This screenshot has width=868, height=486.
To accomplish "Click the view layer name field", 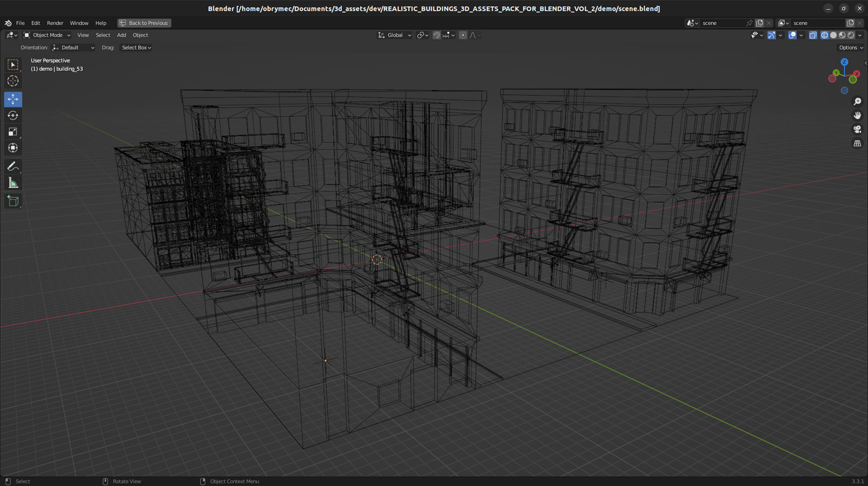I will click(x=818, y=23).
